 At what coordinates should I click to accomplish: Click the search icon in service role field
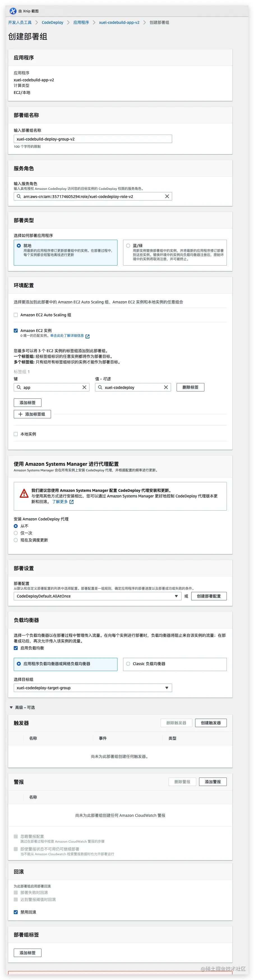[x=19, y=196]
